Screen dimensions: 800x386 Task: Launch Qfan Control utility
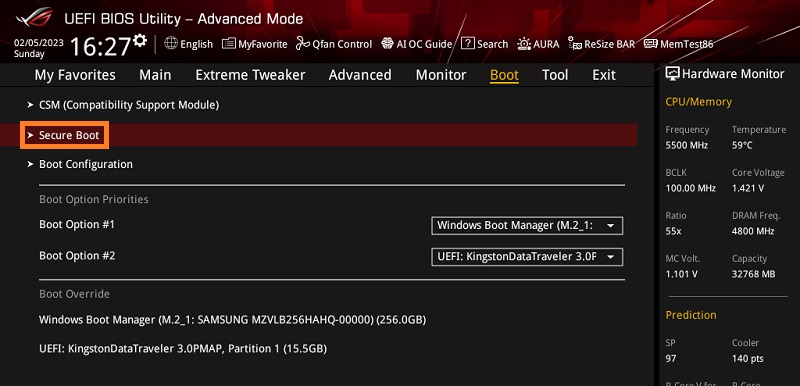click(342, 44)
